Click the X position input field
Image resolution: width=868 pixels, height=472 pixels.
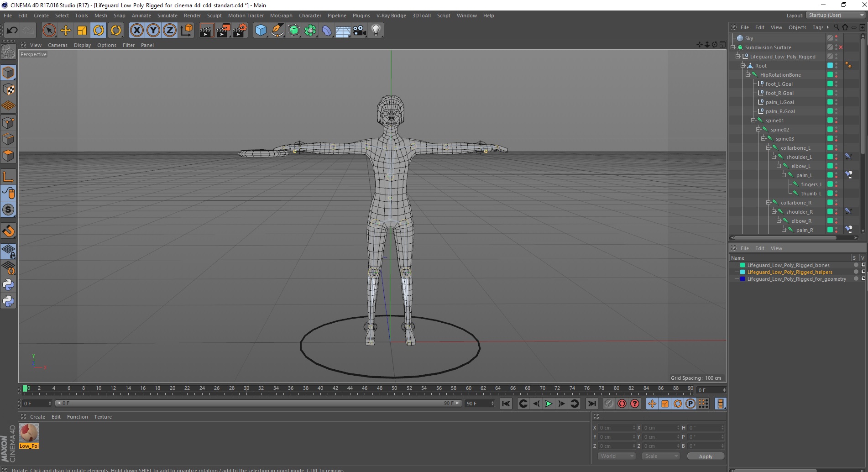pos(617,428)
